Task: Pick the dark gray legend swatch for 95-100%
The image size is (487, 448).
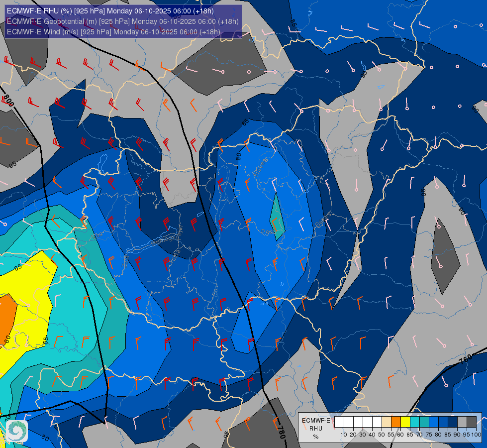Action: tap(472, 422)
